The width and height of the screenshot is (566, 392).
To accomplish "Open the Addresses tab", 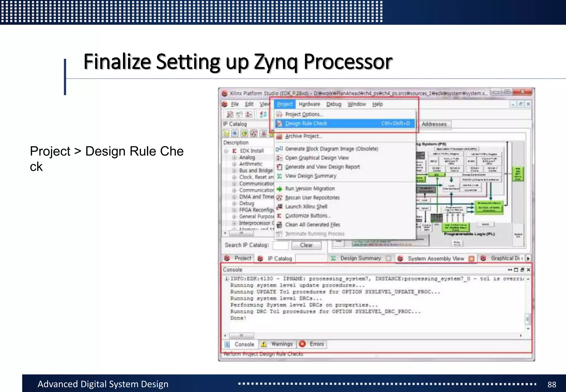I will [x=434, y=124].
